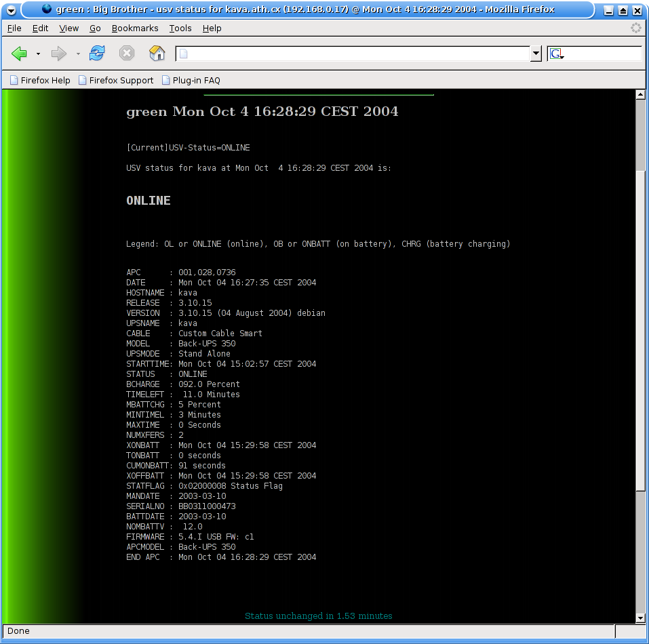Click the vertical scrollbar thumb

(640, 331)
